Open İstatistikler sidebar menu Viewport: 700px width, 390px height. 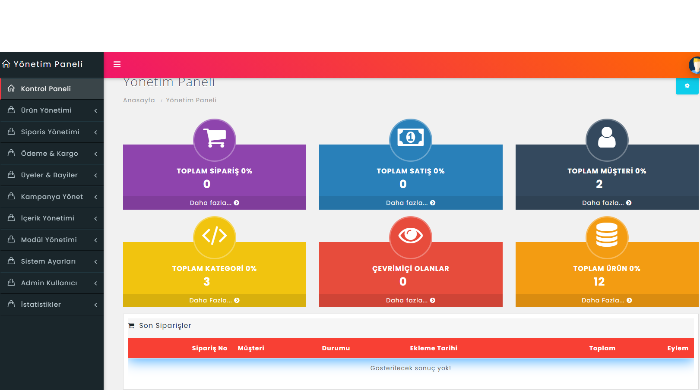coord(52,304)
